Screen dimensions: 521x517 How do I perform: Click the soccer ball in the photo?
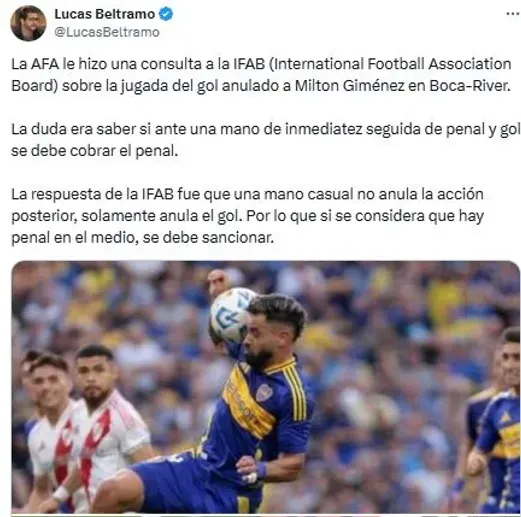[x=231, y=315]
